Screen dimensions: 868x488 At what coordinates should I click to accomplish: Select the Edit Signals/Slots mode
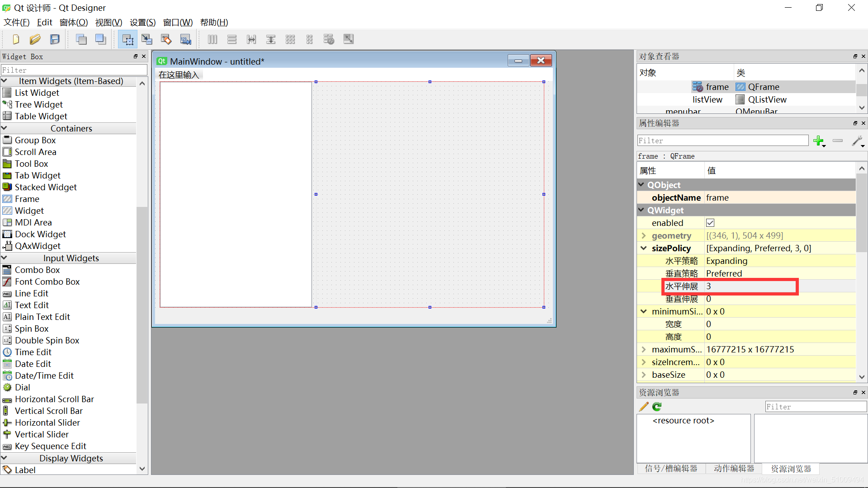coord(147,39)
